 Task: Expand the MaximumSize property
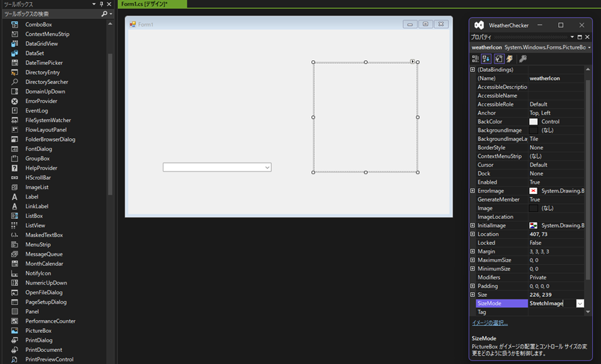pyautogui.click(x=473, y=260)
